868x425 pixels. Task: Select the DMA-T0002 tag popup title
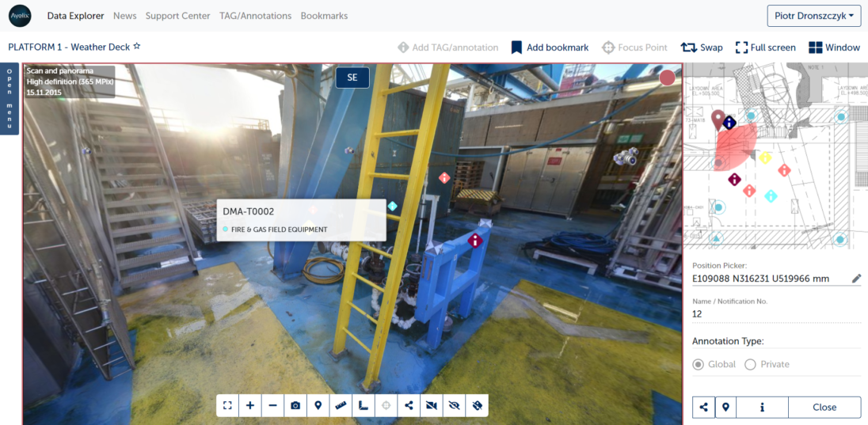[249, 211]
